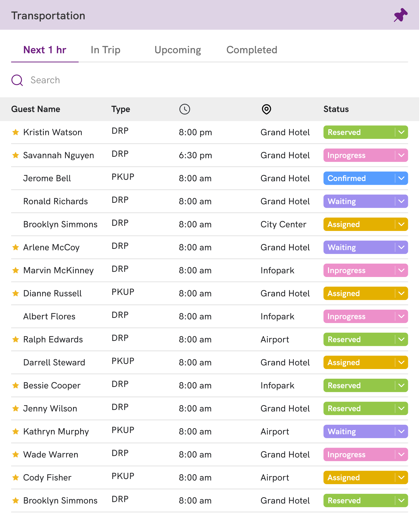Open the In Trip tab
Image resolution: width=420 pixels, height=523 pixels.
tap(106, 50)
